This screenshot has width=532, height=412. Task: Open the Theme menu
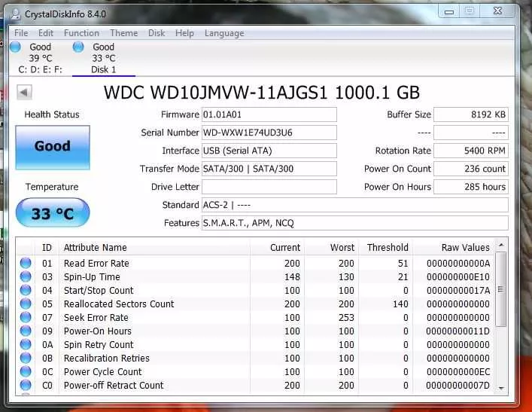(x=123, y=33)
